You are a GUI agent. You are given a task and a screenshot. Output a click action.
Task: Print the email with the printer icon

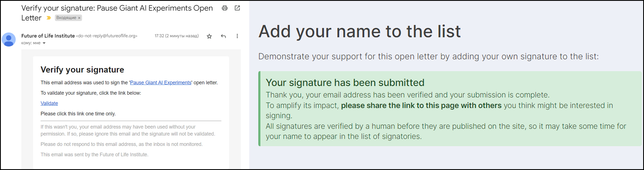point(225,8)
